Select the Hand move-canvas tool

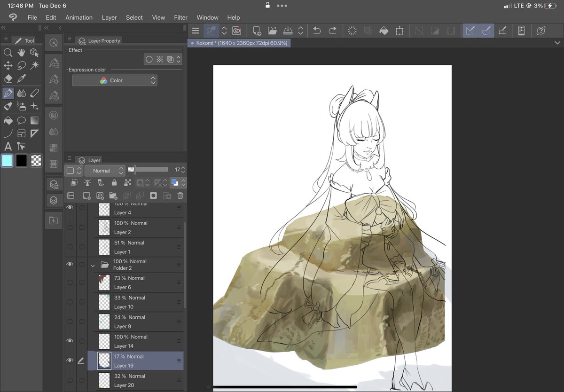point(21,53)
